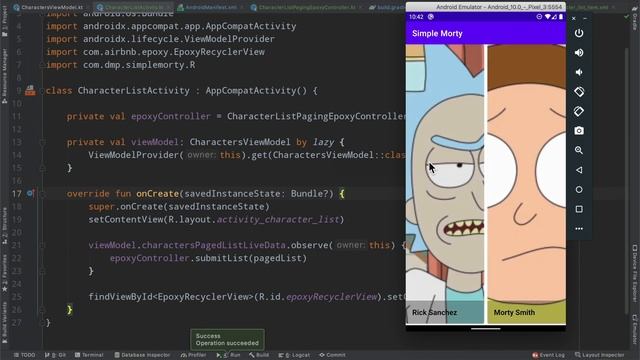
Task: Open the Commit tool window
Action: [332, 355]
